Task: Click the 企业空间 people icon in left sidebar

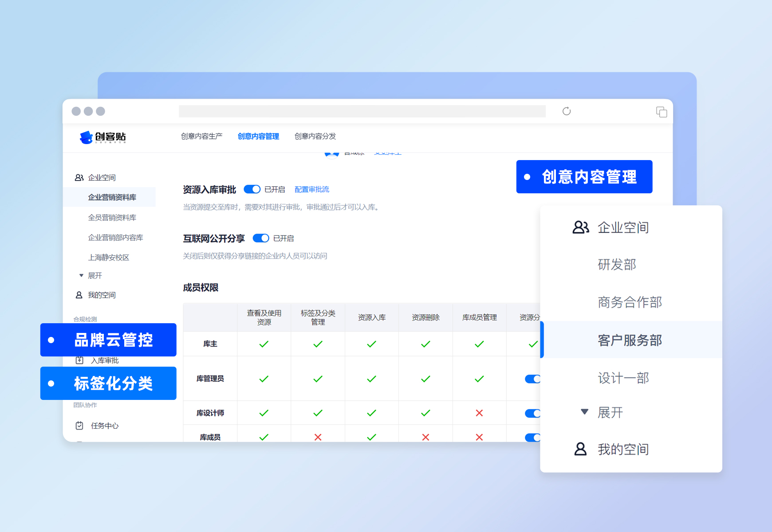Action: tap(79, 177)
